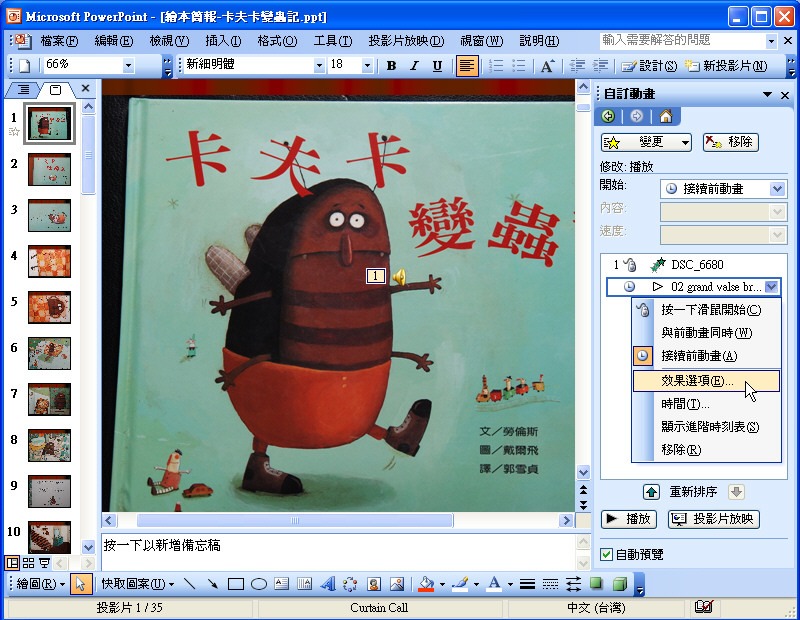Click the sound icon on the slide
Image resolution: width=800 pixels, height=620 pixels.
[x=398, y=277]
